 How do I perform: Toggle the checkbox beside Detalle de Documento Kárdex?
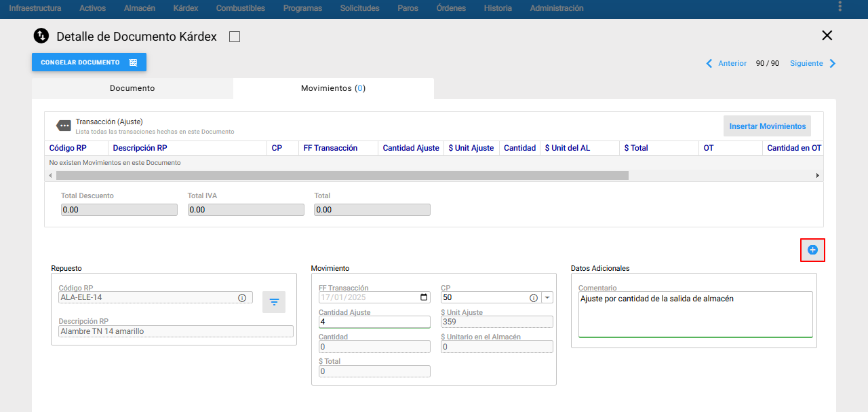pos(235,37)
